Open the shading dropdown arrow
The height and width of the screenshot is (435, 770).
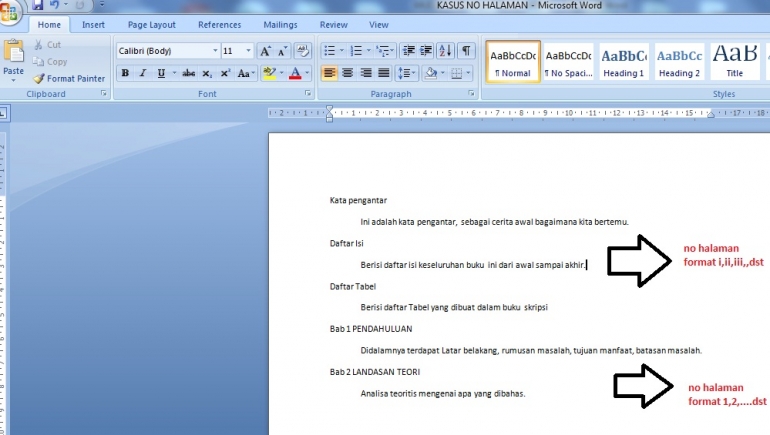pos(443,73)
